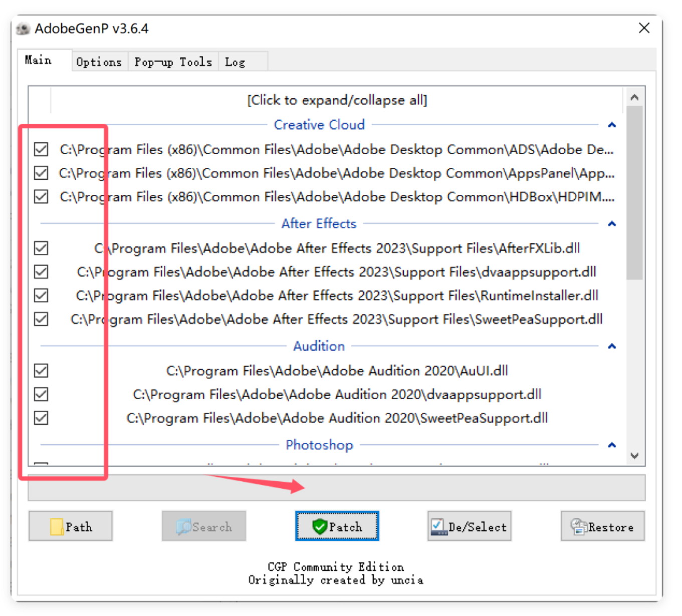
Task: Select Audition 2020 dvaappsupport.dll path
Action: click(337, 394)
